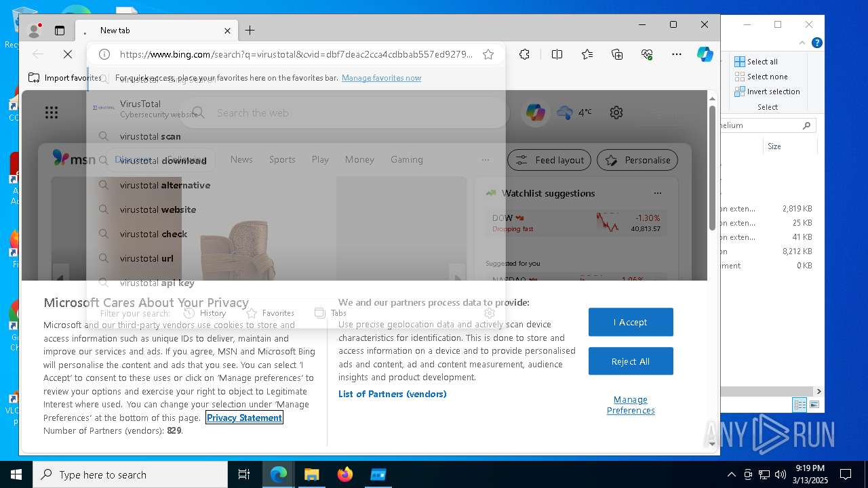Click Select none in Explorer window
Screen dimensions: 868x488
tap(761, 77)
